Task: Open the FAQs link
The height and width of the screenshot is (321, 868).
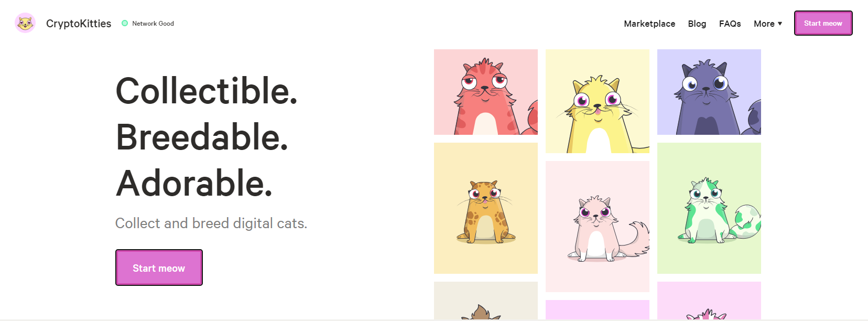Action: [x=730, y=24]
